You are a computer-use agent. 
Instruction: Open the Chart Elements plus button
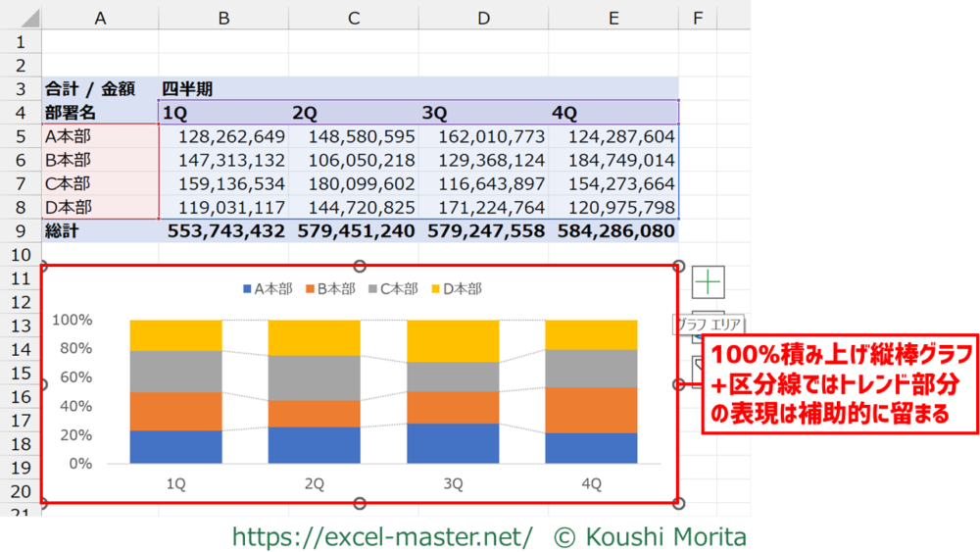(708, 282)
